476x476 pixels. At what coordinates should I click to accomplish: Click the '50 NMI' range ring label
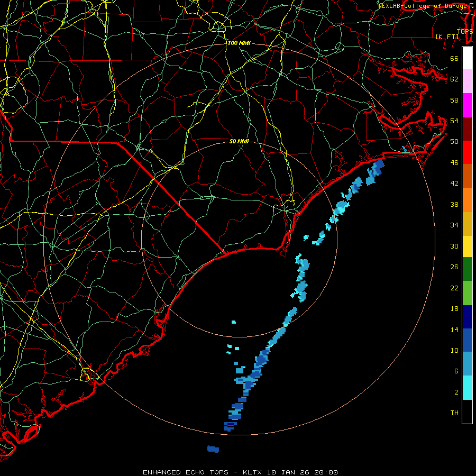coord(239,141)
